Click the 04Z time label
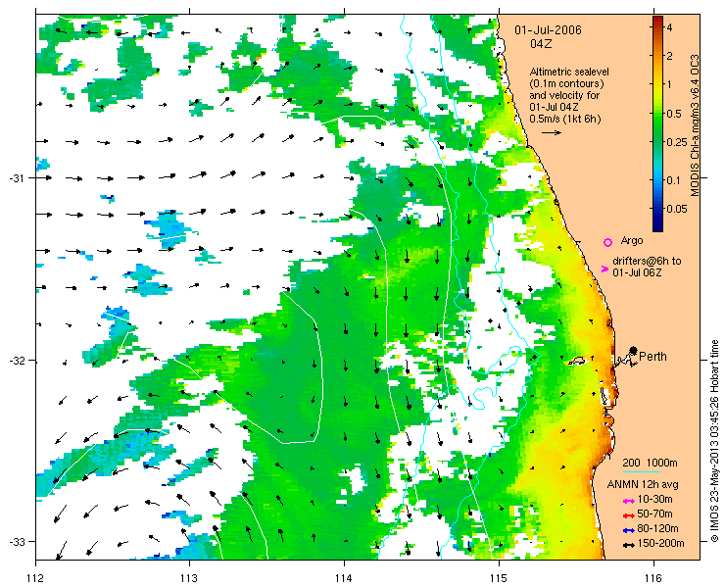Screen dimensions: 725x588 542,44
